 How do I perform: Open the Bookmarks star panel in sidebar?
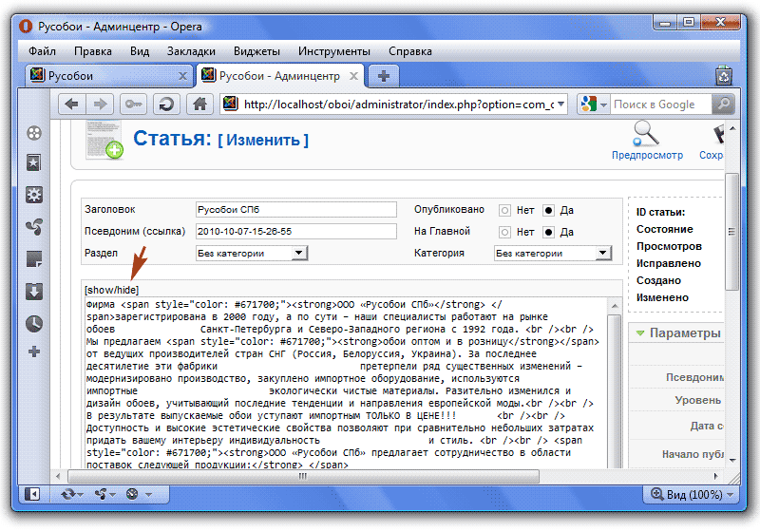(x=34, y=164)
